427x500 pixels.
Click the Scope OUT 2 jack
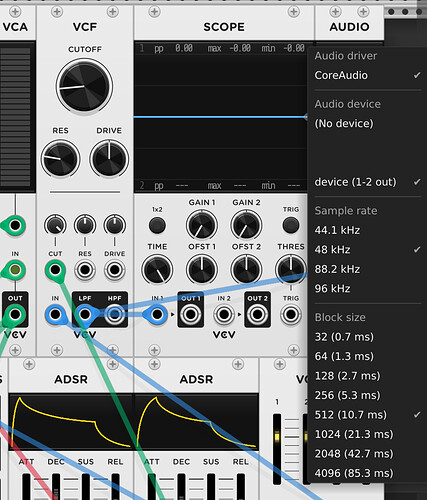pyautogui.click(x=257, y=314)
